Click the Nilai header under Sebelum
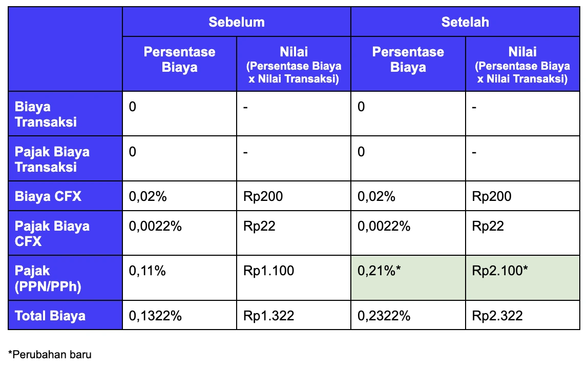The width and height of the screenshot is (588, 368). tap(293, 64)
